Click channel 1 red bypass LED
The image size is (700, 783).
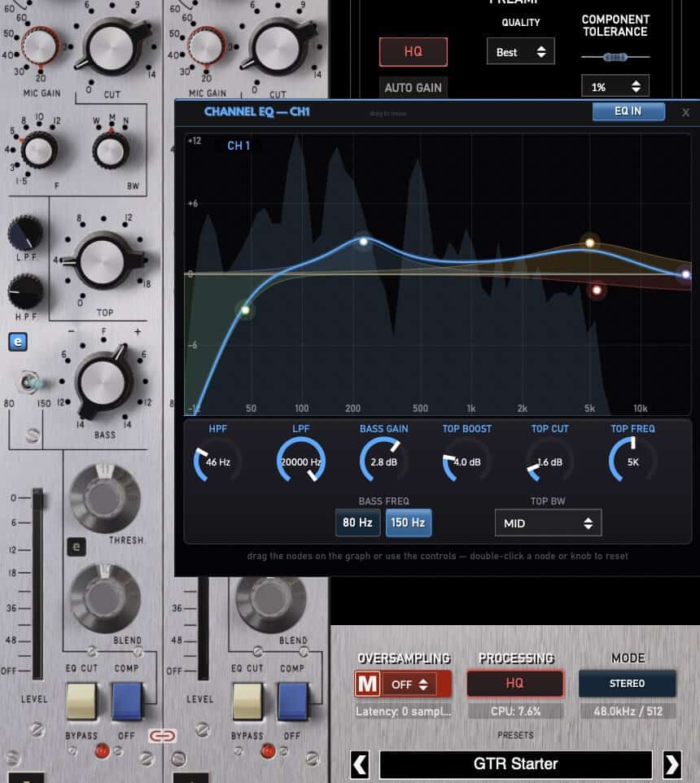tap(102, 750)
